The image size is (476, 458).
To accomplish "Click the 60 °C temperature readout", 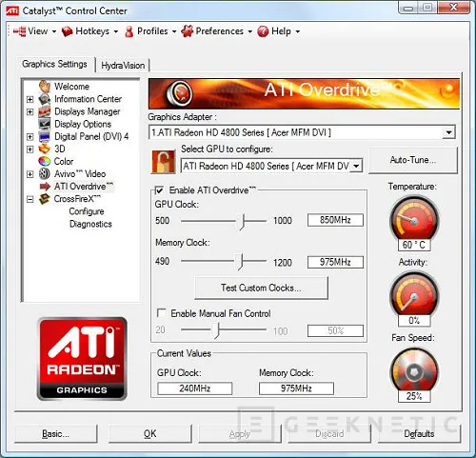I will [x=414, y=245].
